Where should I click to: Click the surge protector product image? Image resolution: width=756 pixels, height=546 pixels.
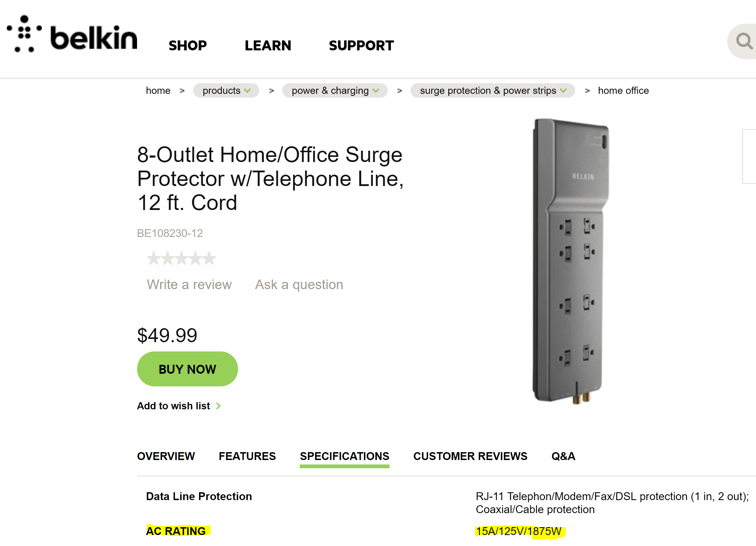point(571,261)
